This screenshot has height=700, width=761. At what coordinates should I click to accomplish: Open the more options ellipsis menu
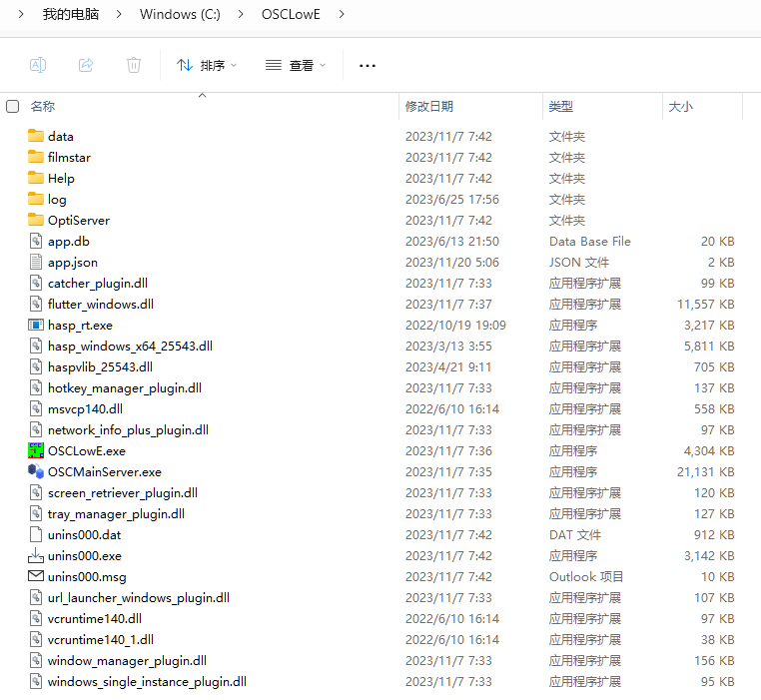pyautogui.click(x=368, y=66)
